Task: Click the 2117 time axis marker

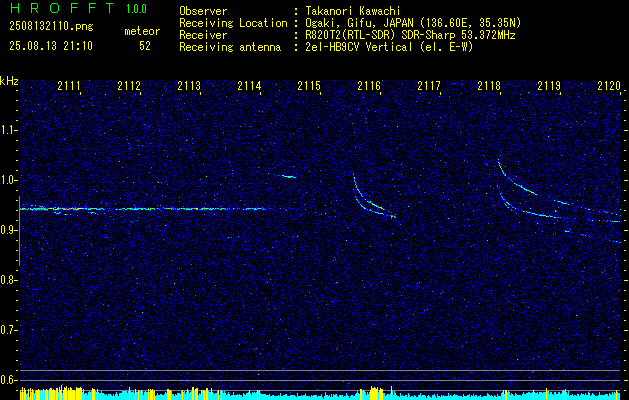Action: point(429,86)
